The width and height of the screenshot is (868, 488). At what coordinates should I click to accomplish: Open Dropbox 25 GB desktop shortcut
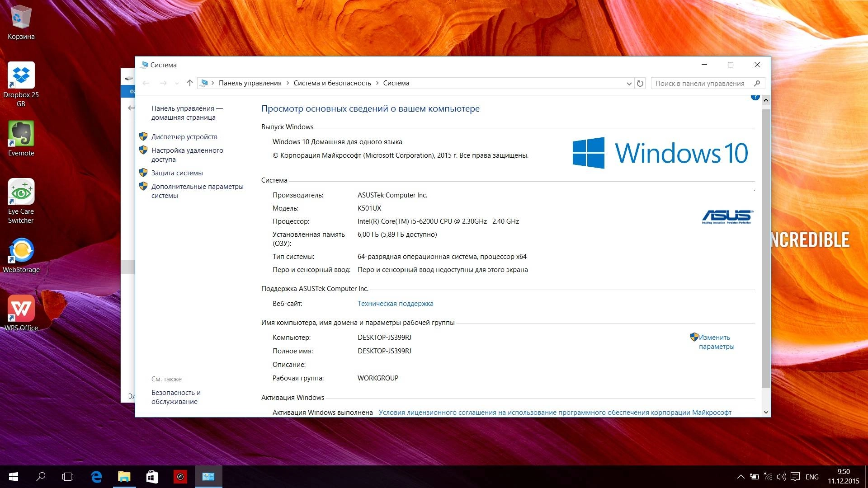(21, 84)
